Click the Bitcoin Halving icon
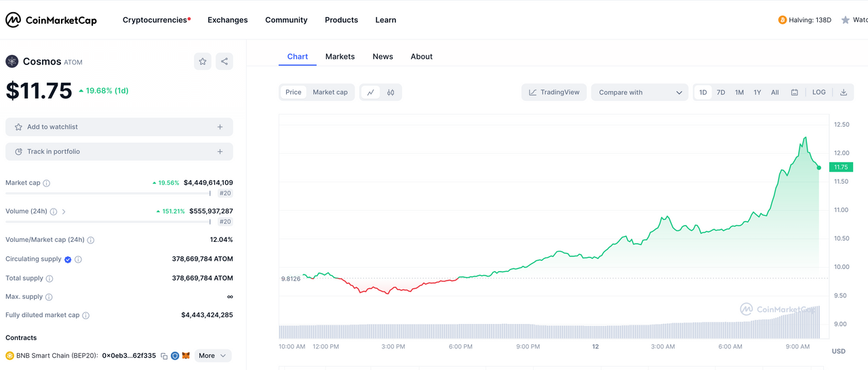 (x=783, y=20)
